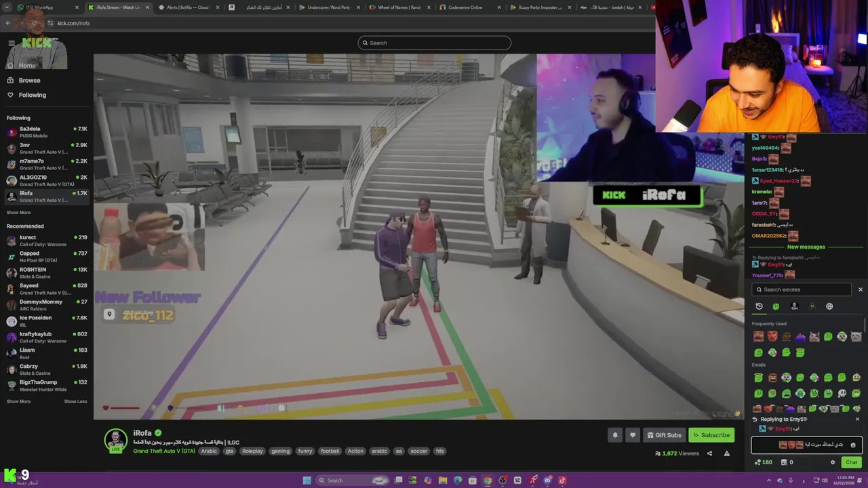Open the Kick sidebar hamburger menu

click(x=12, y=43)
